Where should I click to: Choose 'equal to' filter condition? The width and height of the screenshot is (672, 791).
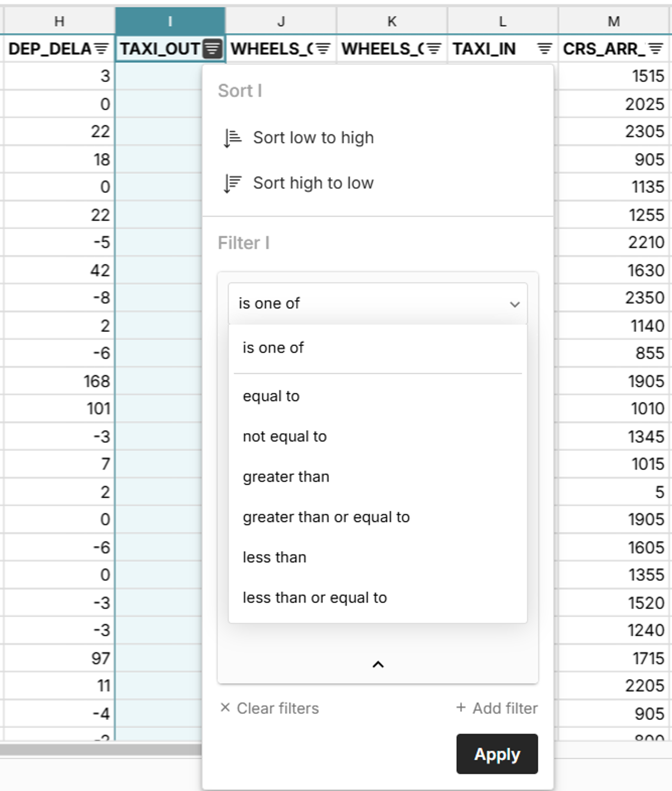[x=271, y=396]
